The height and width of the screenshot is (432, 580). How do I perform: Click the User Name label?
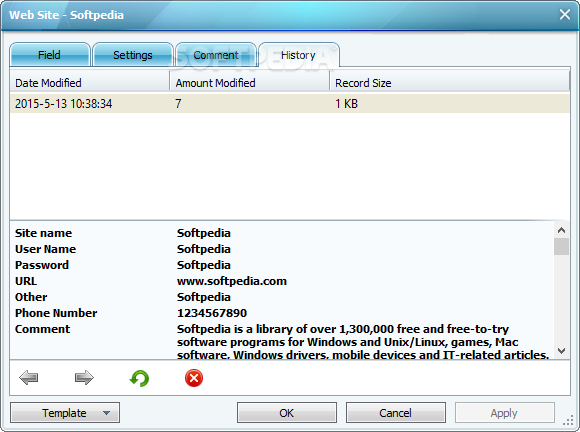45,249
